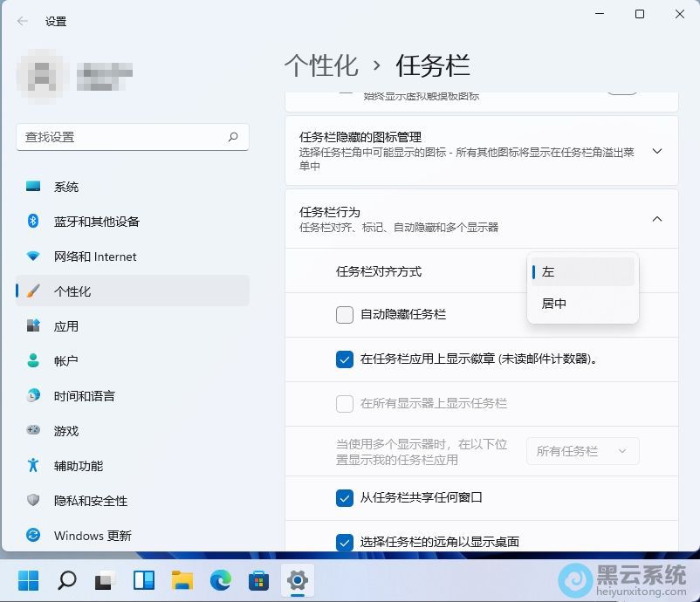Open Microsoft Edge from the taskbar
The height and width of the screenshot is (602, 700).
tap(220, 580)
